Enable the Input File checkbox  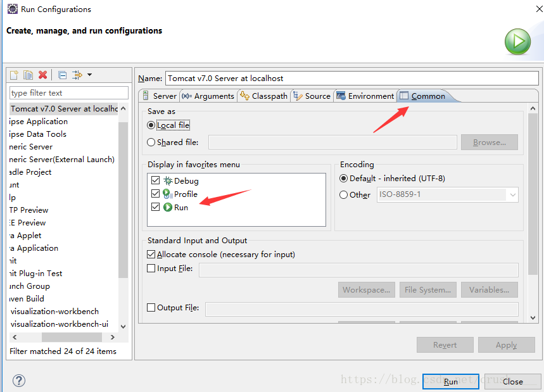pyautogui.click(x=151, y=268)
